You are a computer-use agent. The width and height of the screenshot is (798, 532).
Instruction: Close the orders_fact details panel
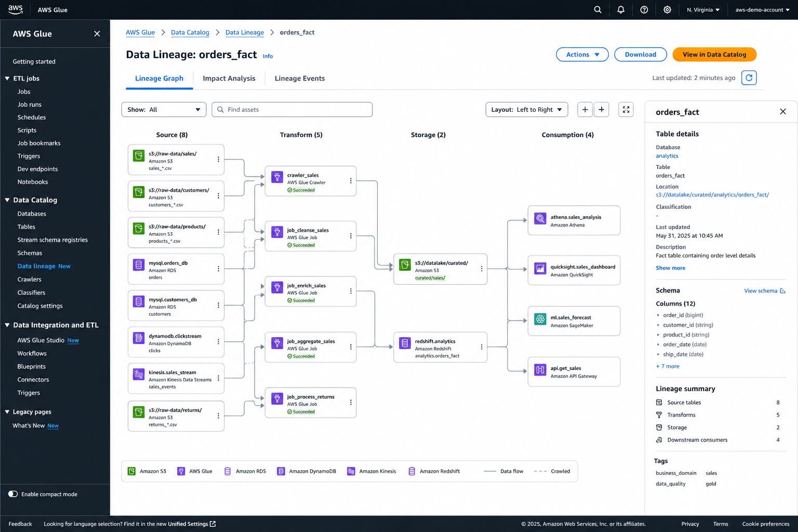click(783, 112)
